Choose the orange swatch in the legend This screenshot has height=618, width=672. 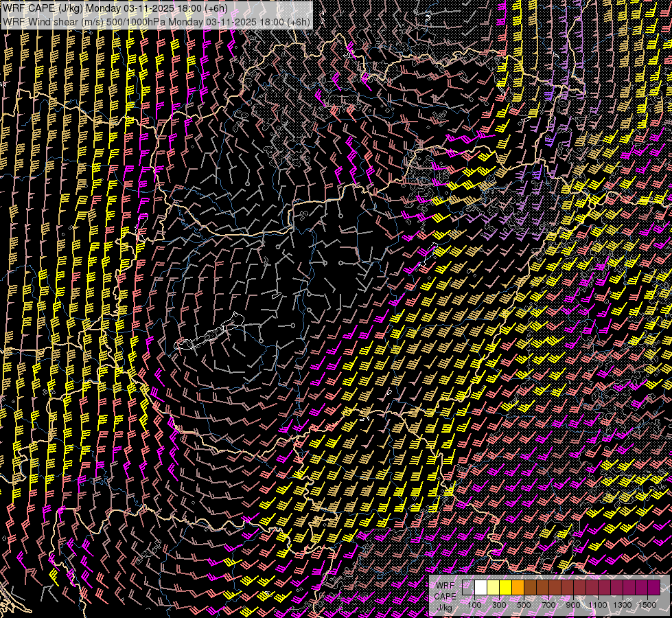tap(518, 587)
